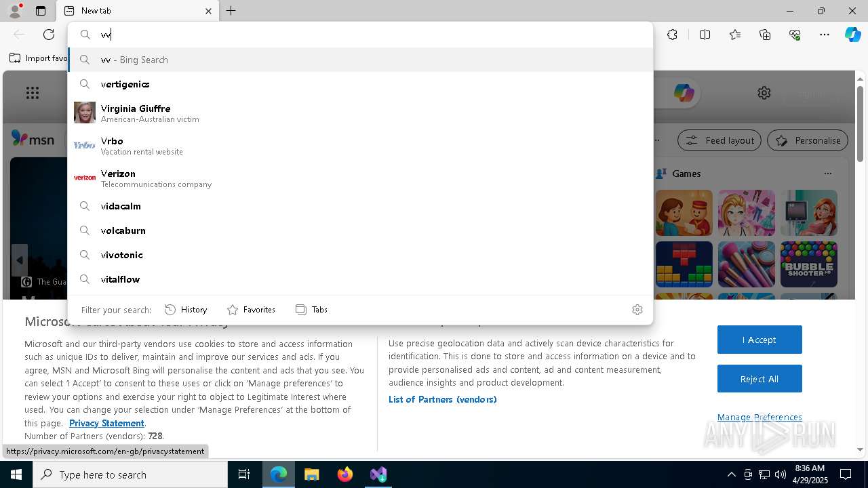This screenshot has height=488, width=868.
Task: Open search suggestion settings gear
Action: pos(637,310)
